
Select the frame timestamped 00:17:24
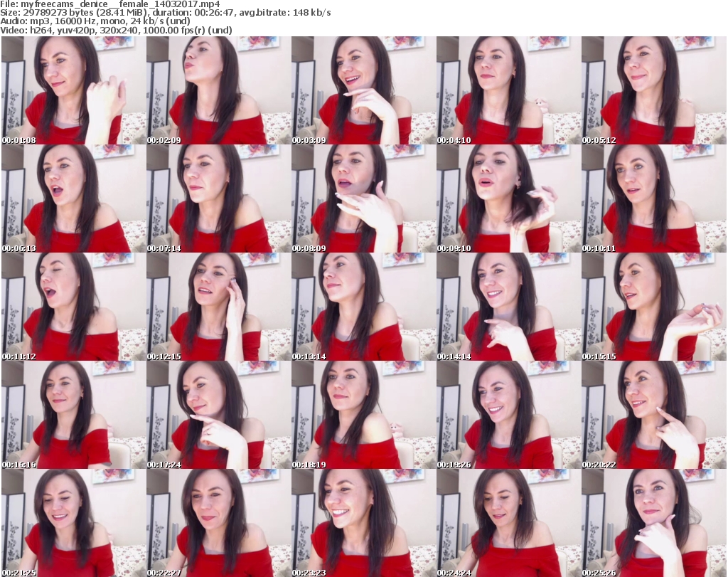coord(219,415)
